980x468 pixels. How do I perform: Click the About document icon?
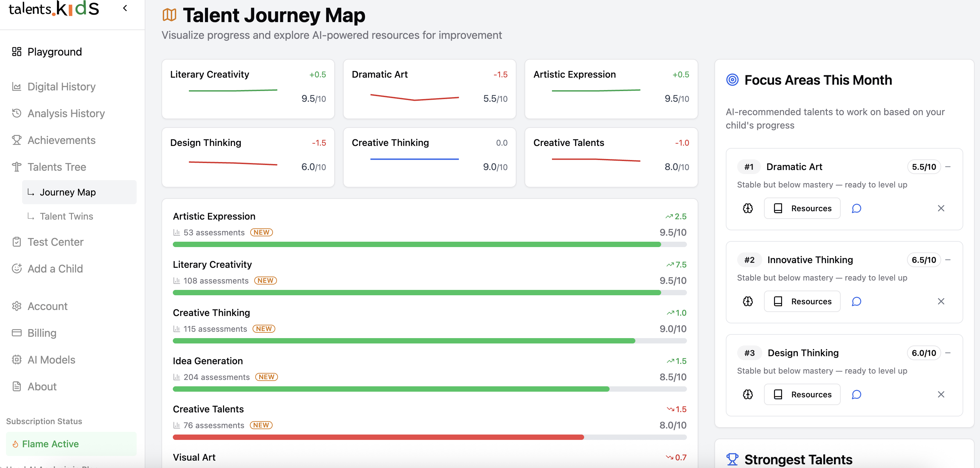click(16, 386)
